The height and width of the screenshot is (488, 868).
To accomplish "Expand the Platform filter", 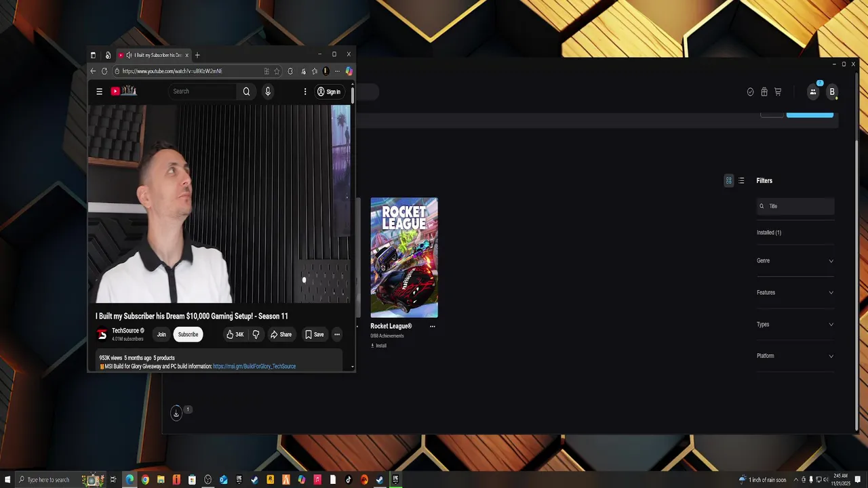I will pos(795,356).
